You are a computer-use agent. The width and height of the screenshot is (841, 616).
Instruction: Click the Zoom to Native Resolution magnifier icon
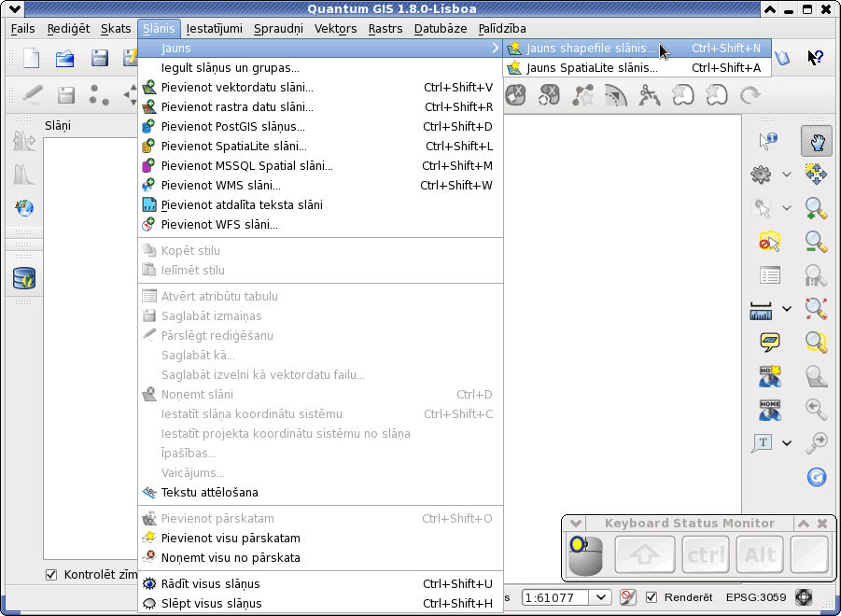816,275
